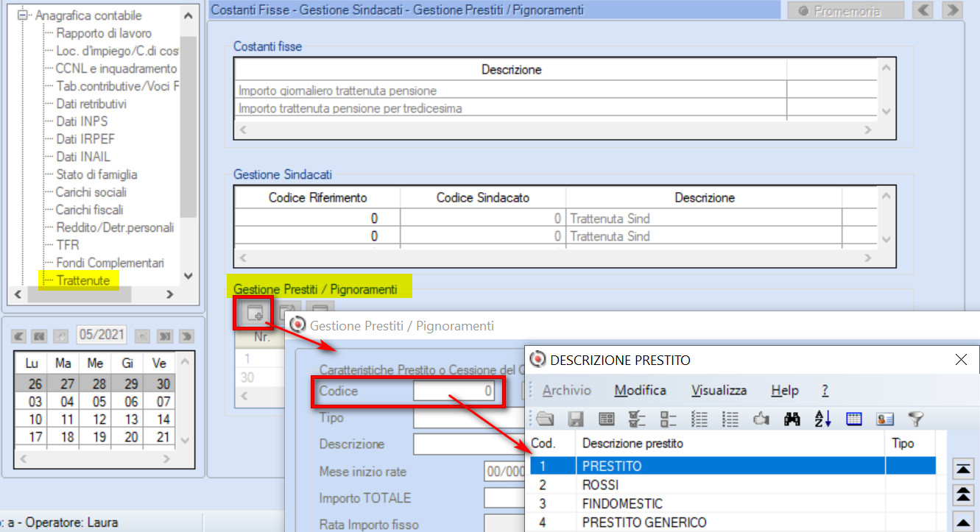Click right arrow of tree horizontal scrollbar
This screenshot has width=980, height=532.
(x=169, y=294)
